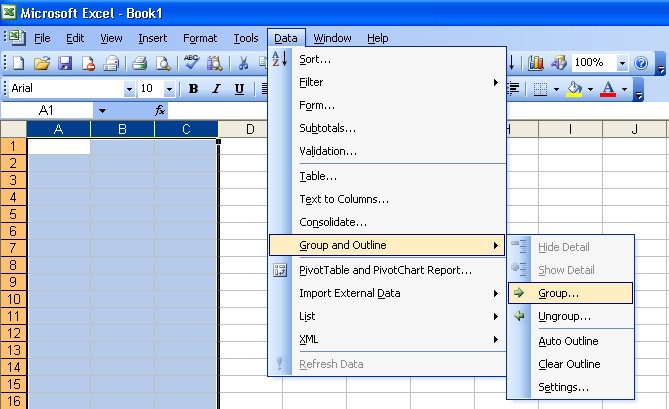This screenshot has width=669, height=409.
Task: Choose Sort... from the Data menu
Action: [387, 59]
